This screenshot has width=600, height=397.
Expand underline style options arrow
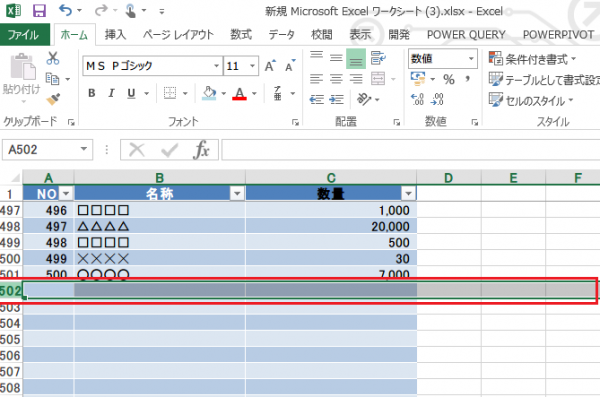(146, 93)
